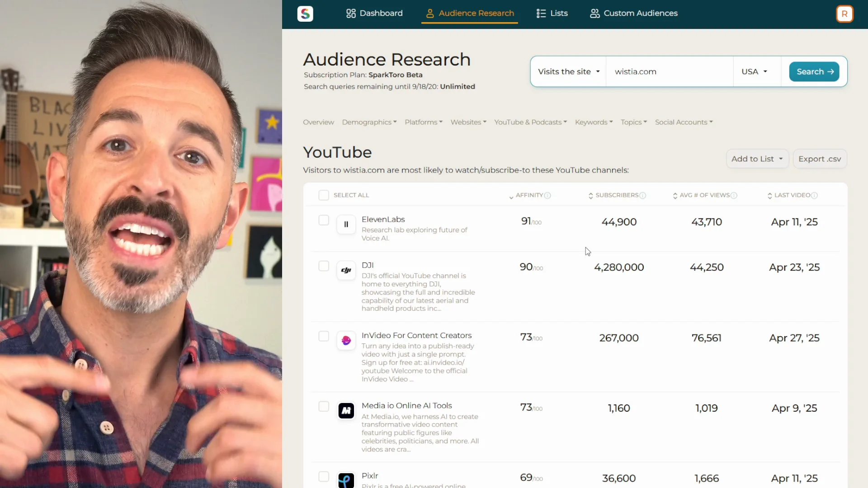Open the Add to List dropdown
Viewport: 868px width, 488px height.
757,159
